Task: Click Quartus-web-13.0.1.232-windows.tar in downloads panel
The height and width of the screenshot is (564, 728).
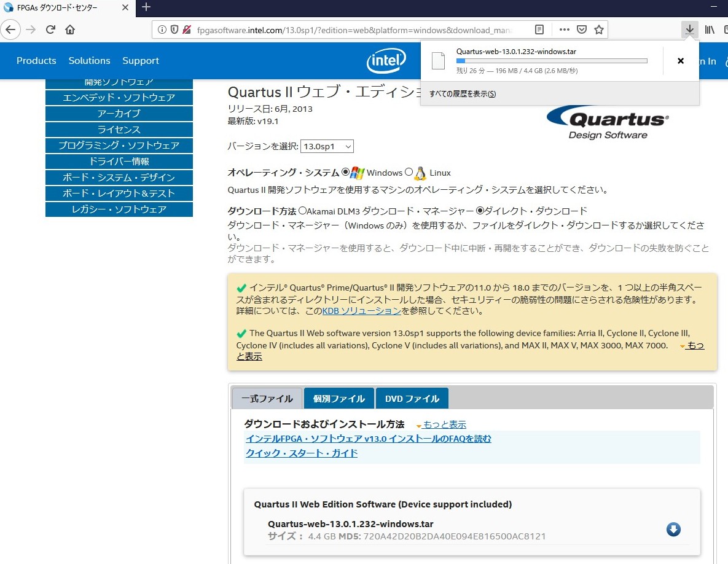Action: 516,52
